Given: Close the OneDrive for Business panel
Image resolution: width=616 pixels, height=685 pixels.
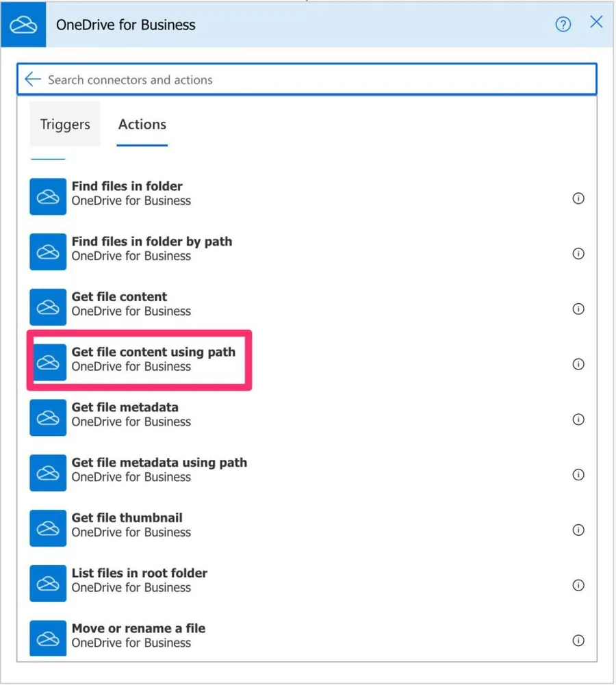Looking at the screenshot, I should (596, 23).
